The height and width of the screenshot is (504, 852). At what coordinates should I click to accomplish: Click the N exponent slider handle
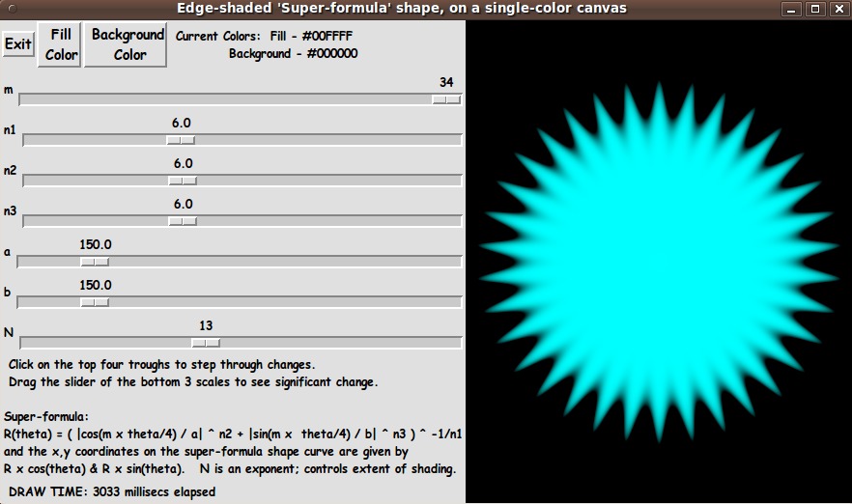pos(205,342)
